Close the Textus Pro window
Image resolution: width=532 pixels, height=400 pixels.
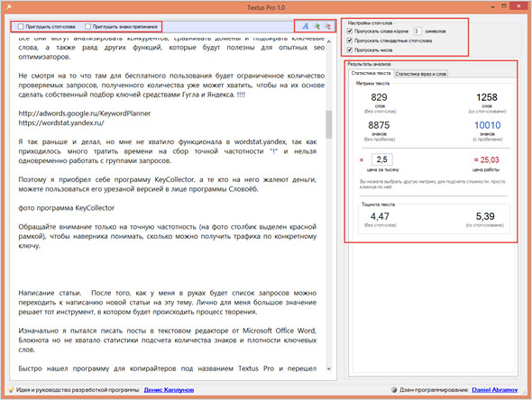tap(519, 5)
